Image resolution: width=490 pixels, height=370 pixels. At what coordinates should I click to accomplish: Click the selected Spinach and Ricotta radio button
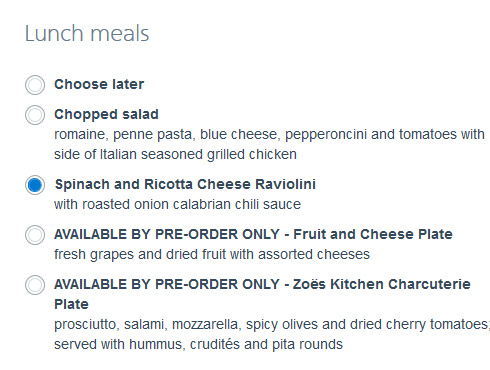35,185
